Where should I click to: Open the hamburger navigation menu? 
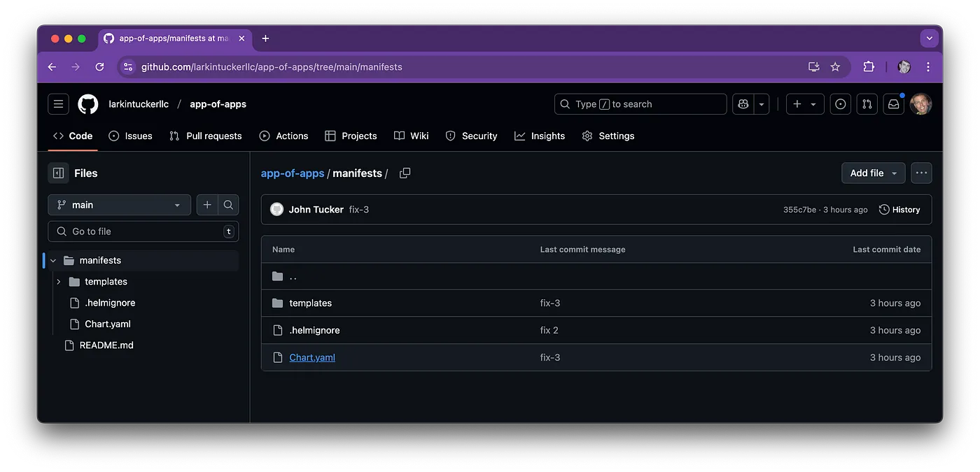click(x=58, y=104)
